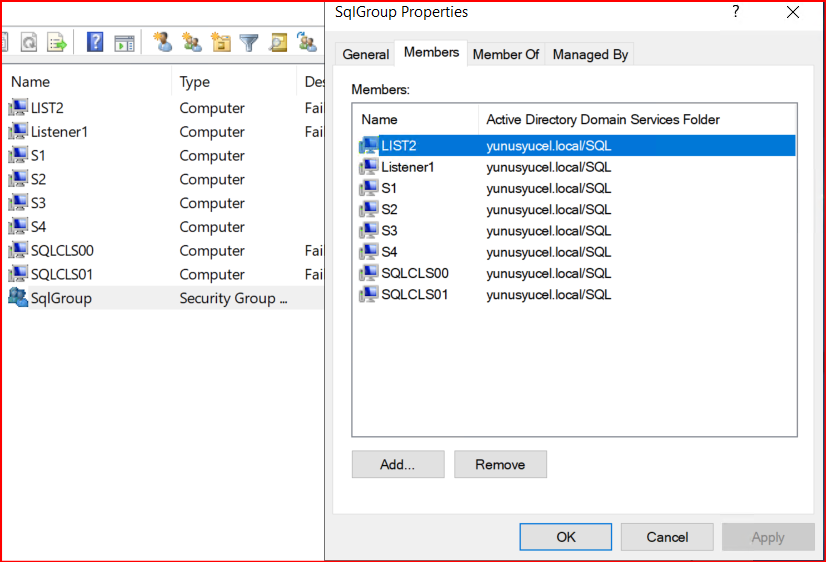Click the Show/Hide action pane icon
826x562 pixels.
[124, 42]
